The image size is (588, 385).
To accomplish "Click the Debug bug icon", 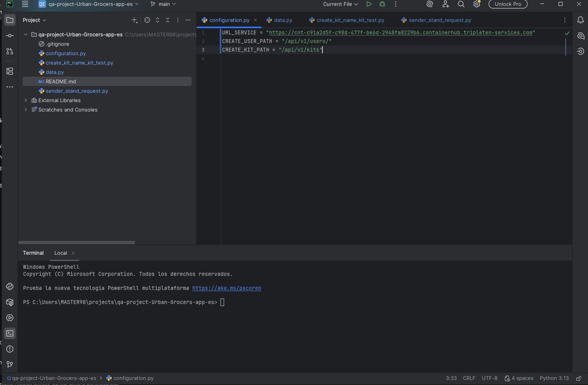I will point(382,4).
